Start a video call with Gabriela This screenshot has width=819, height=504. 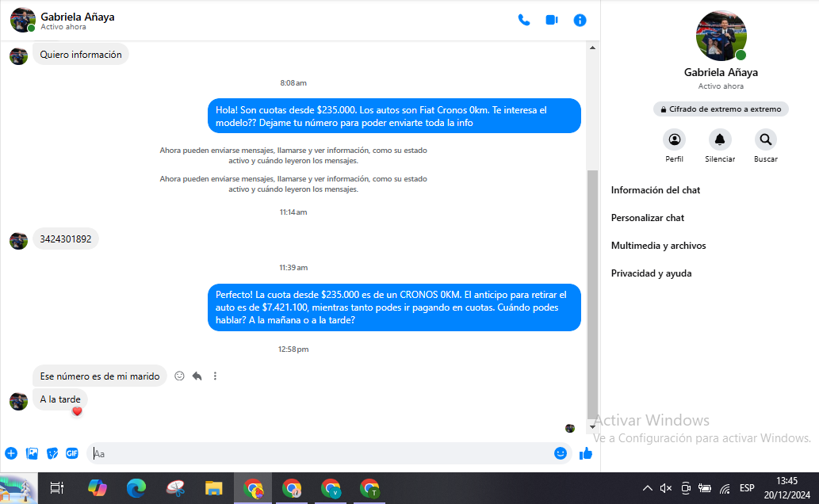click(552, 21)
